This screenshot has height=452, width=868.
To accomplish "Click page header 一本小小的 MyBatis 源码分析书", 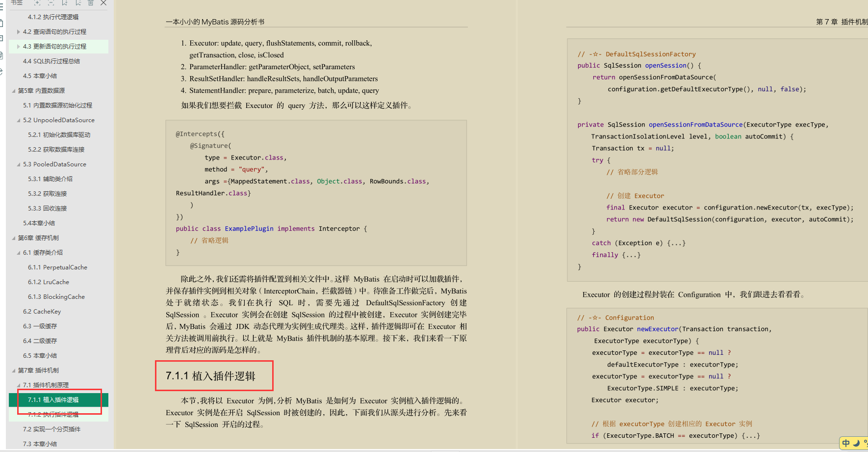I will tap(215, 22).
